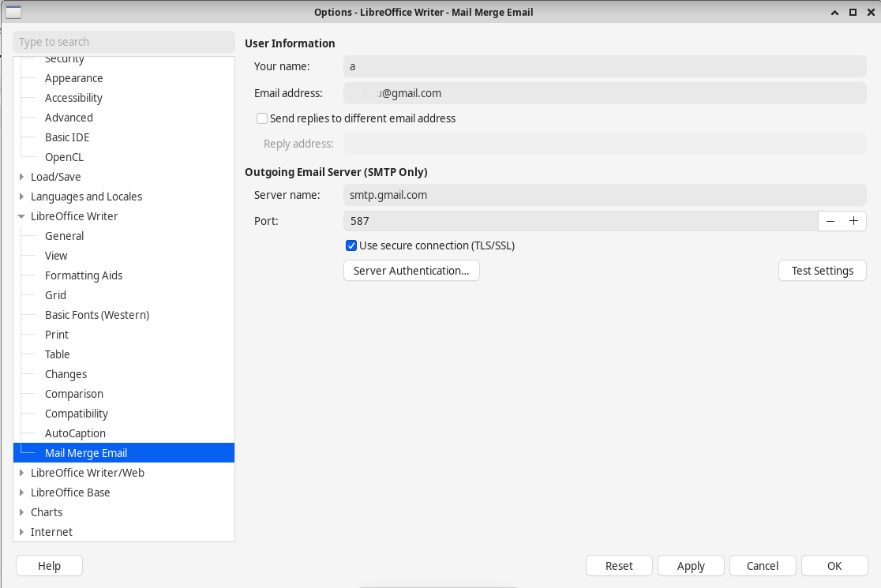Click the Help button
The image size is (881, 588).
[49, 566]
